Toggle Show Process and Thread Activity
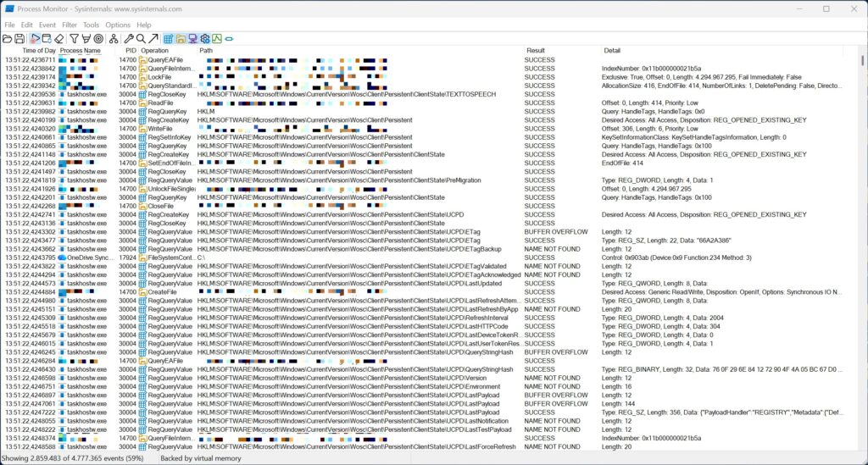This screenshot has height=465, width=868. click(x=205, y=39)
